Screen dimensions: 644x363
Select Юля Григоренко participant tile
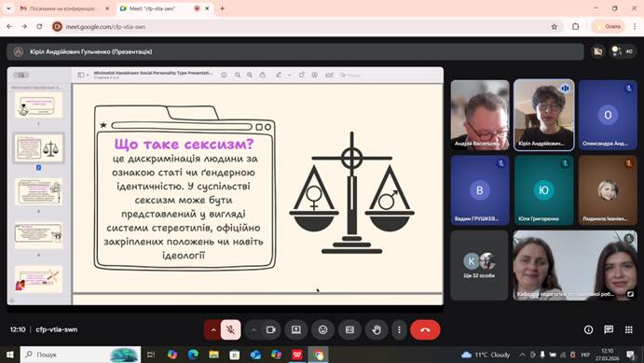pos(543,190)
